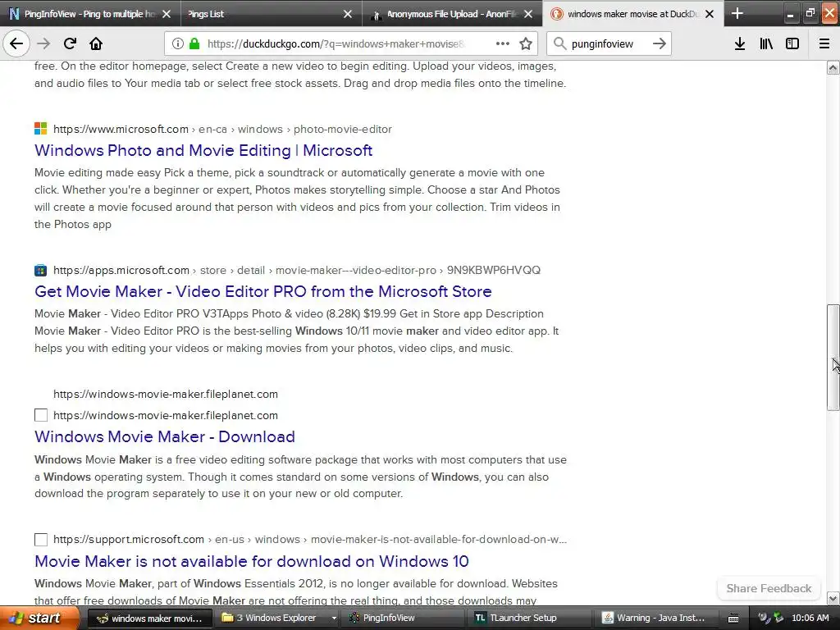This screenshot has width=840, height=630.
Task: Click the Share Feedback button
Action: coord(769,588)
